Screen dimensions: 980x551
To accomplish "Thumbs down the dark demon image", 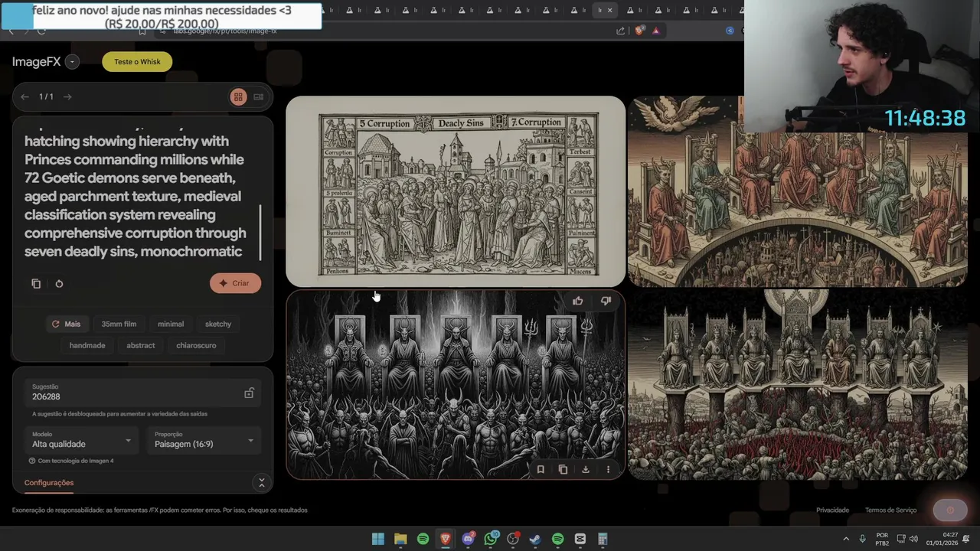I will pos(606,302).
